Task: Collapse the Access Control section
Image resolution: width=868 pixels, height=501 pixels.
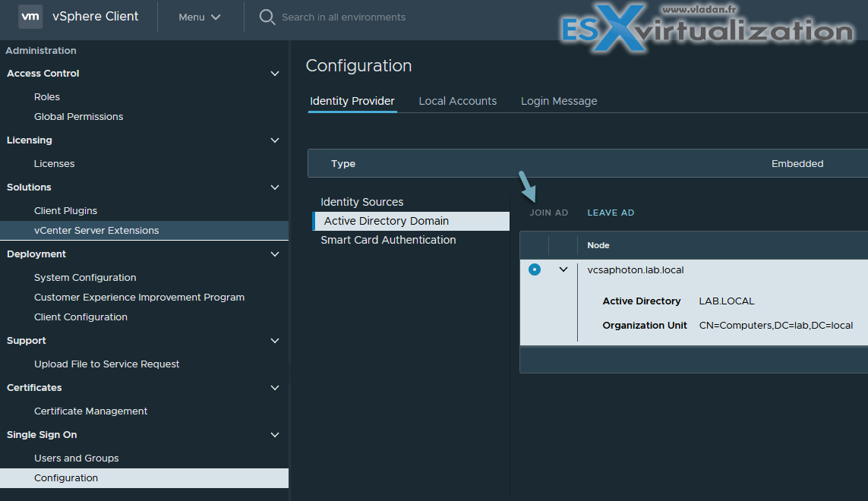Action: tap(275, 74)
